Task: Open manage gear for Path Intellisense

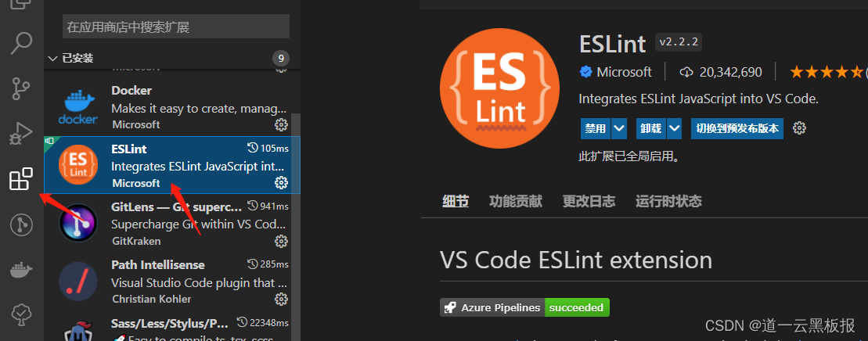Action: coord(281,300)
